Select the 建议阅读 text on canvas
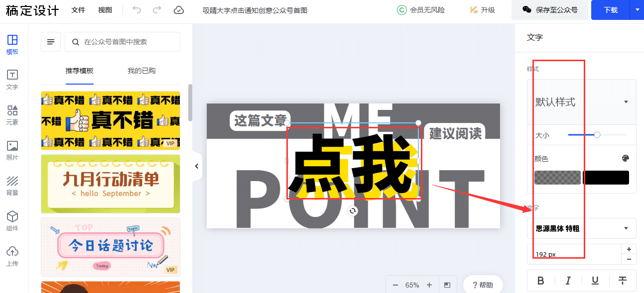This screenshot has width=644, height=293. [455, 133]
